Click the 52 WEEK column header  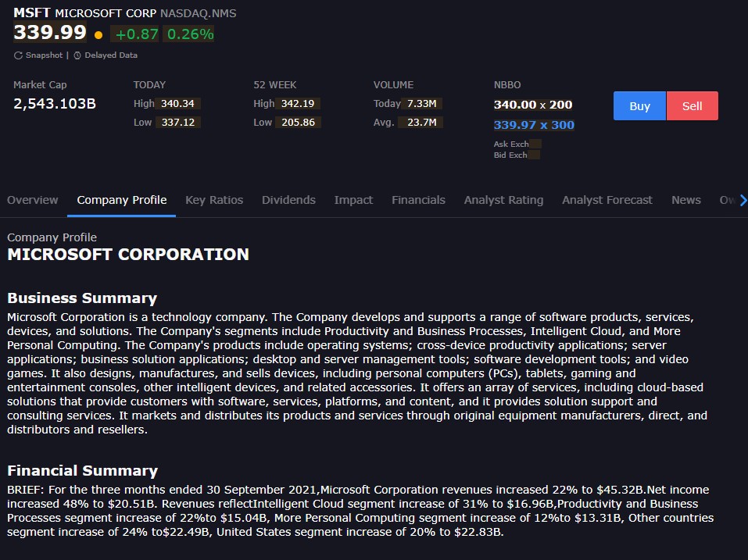[x=275, y=85]
